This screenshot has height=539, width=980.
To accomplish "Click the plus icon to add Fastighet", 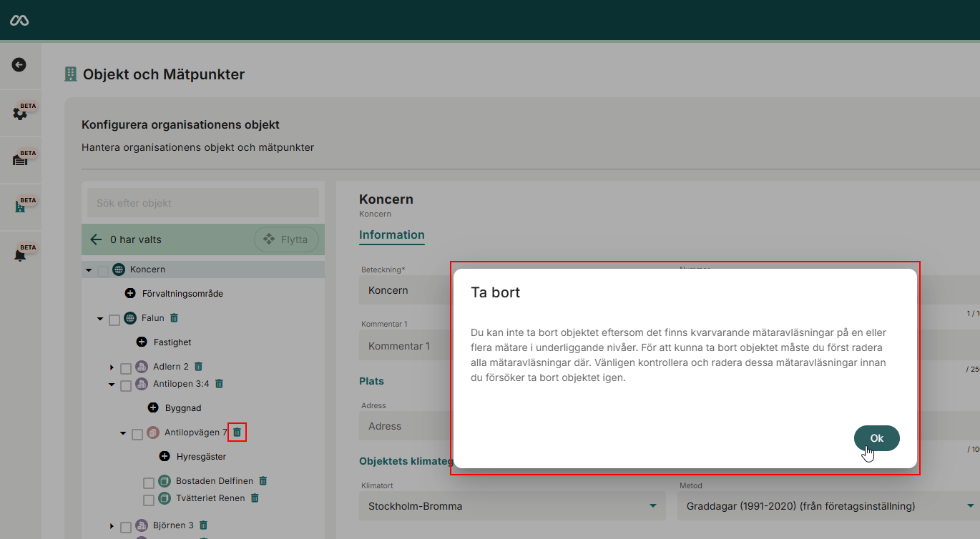I will 143,342.
